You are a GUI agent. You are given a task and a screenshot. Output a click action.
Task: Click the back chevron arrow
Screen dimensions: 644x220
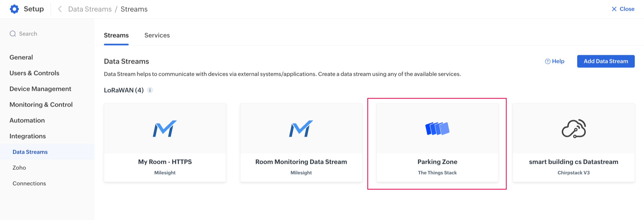point(60,9)
